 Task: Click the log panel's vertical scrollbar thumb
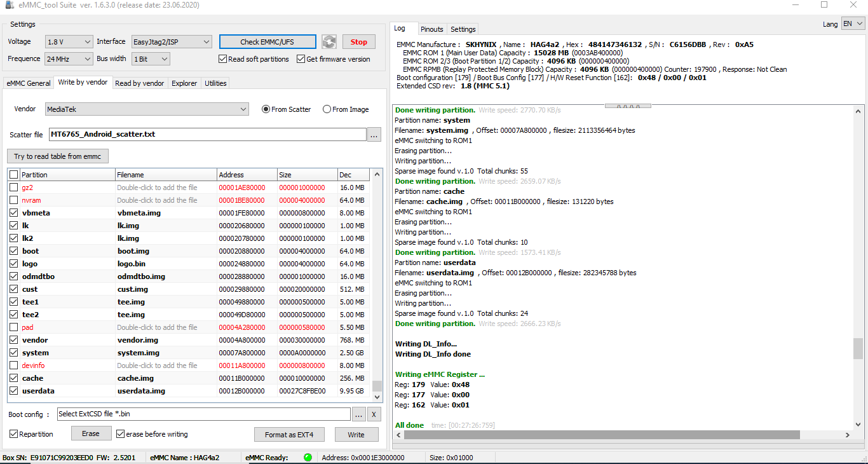(858, 349)
